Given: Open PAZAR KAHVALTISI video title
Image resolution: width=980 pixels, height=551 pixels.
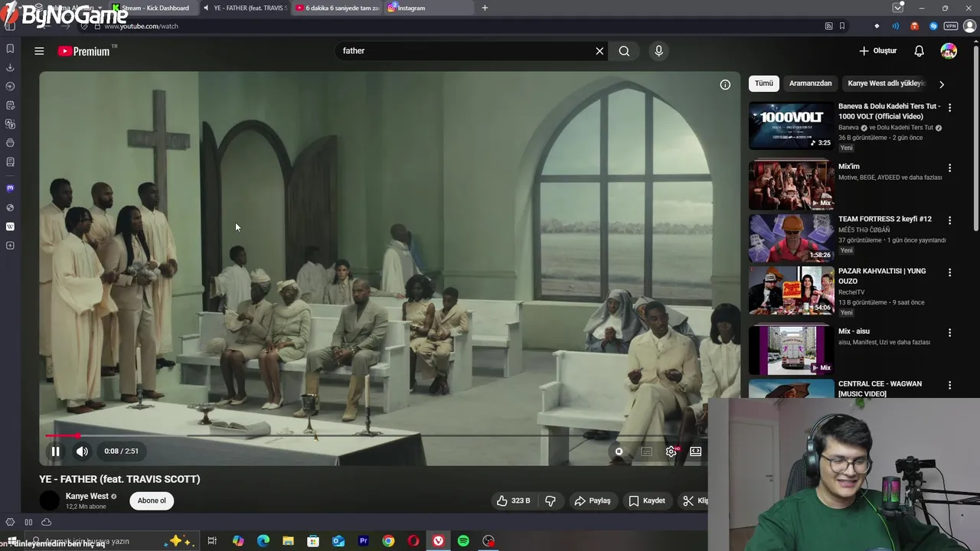Looking at the screenshot, I should coord(882,276).
